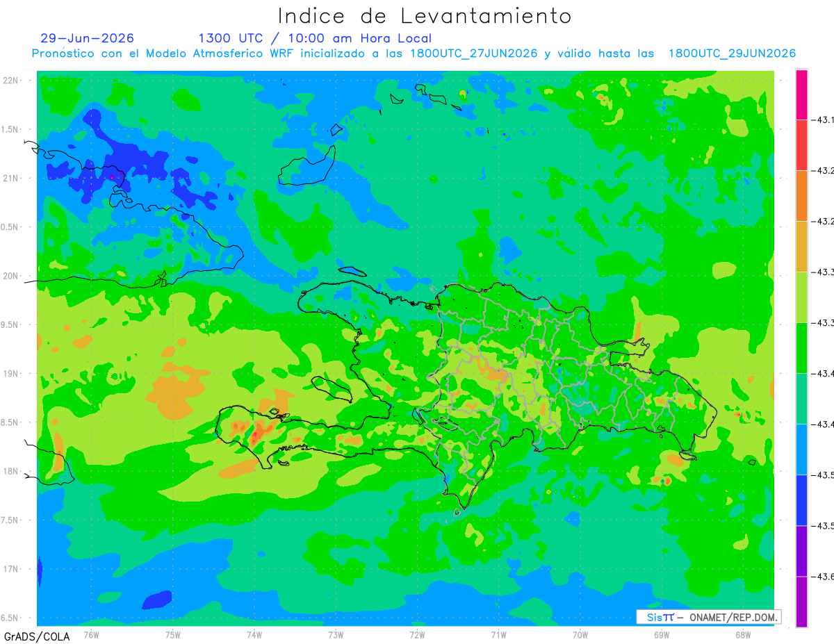Click the title "Indice de Levantamiento"
This screenshot has height=644, width=834.
tap(425, 15)
